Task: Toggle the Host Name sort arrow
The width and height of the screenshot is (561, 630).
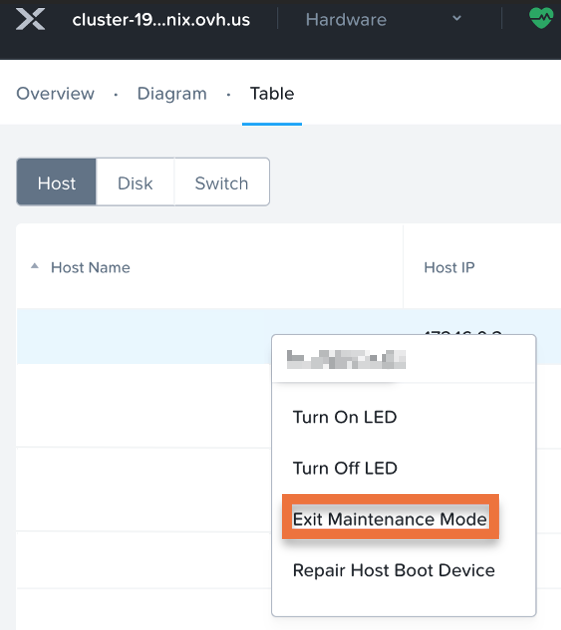Action: [x=35, y=266]
